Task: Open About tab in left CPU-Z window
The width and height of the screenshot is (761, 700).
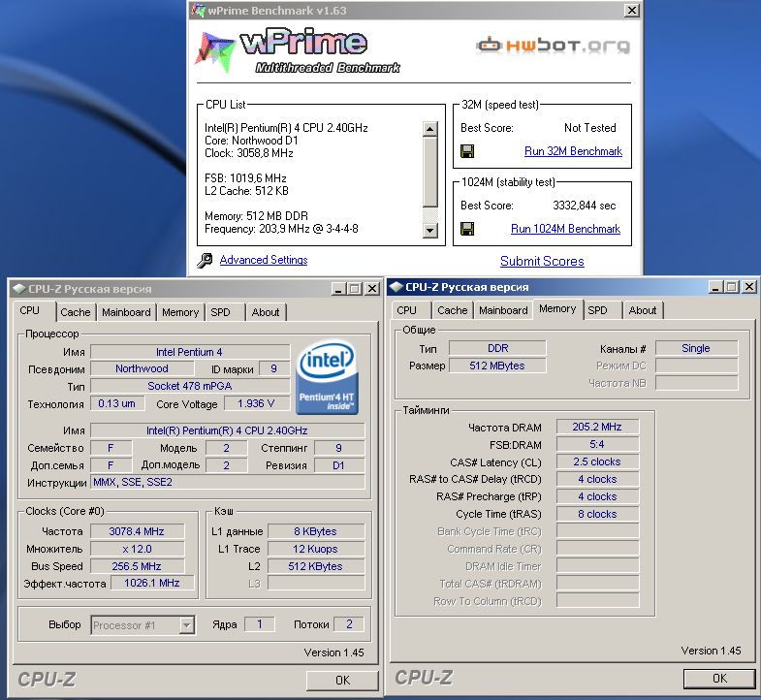Action: (266, 312)
